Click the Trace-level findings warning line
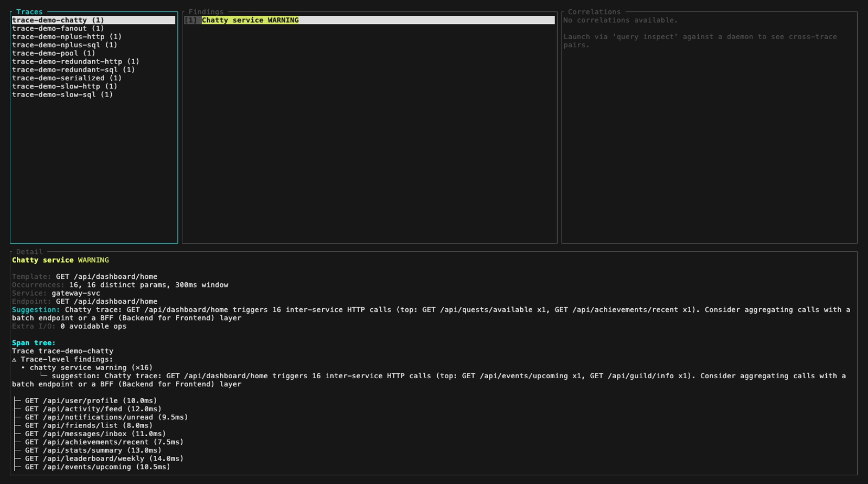Image resolution: width=868 pixels, height=484 pixels. [62, 359]
